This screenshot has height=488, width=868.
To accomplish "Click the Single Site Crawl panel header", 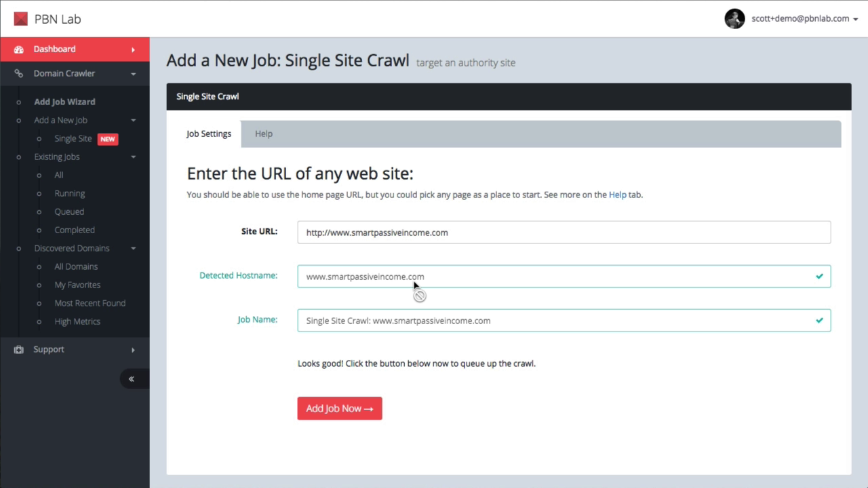I will click(509, 97).
